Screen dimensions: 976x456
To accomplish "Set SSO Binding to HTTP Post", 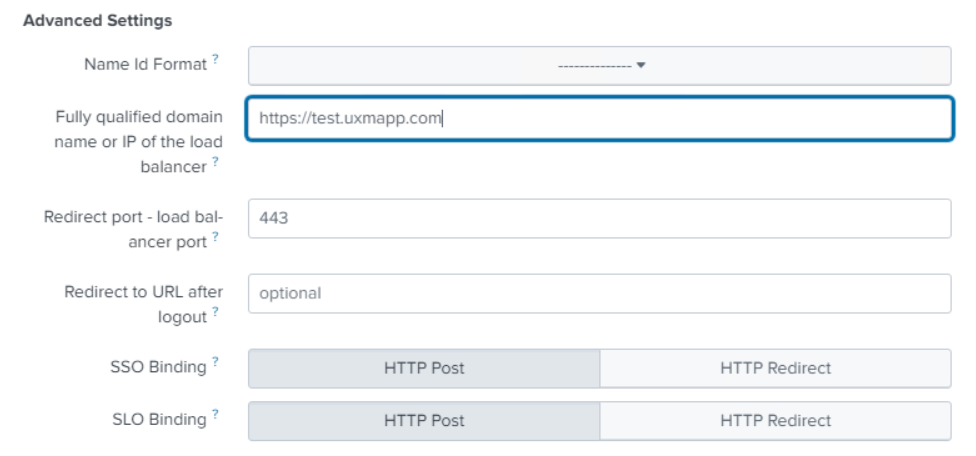I will click(424, 368).
